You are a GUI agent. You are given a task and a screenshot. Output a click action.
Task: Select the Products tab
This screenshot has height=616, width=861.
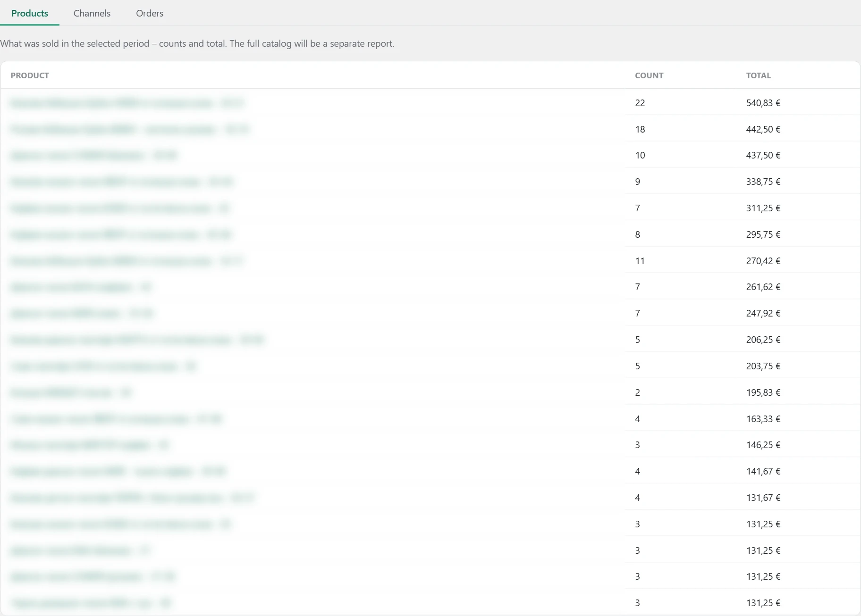pos(30,13)
